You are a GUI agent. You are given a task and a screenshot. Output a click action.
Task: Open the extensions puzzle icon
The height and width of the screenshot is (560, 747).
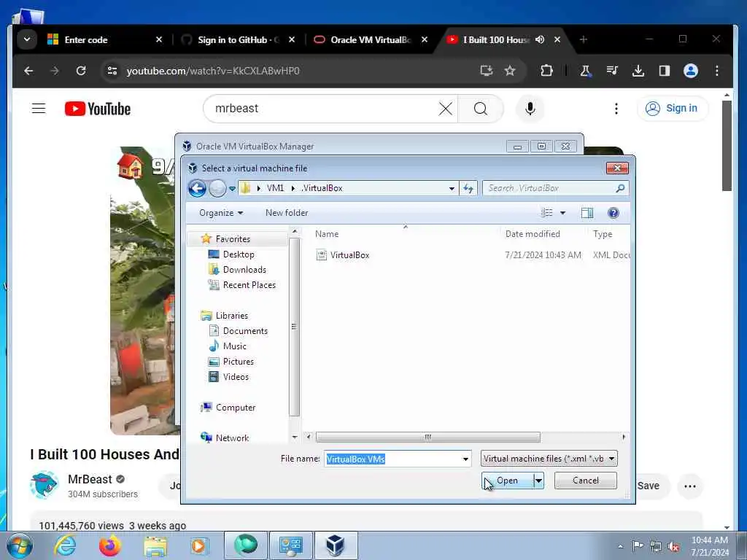tap(546, 71)
